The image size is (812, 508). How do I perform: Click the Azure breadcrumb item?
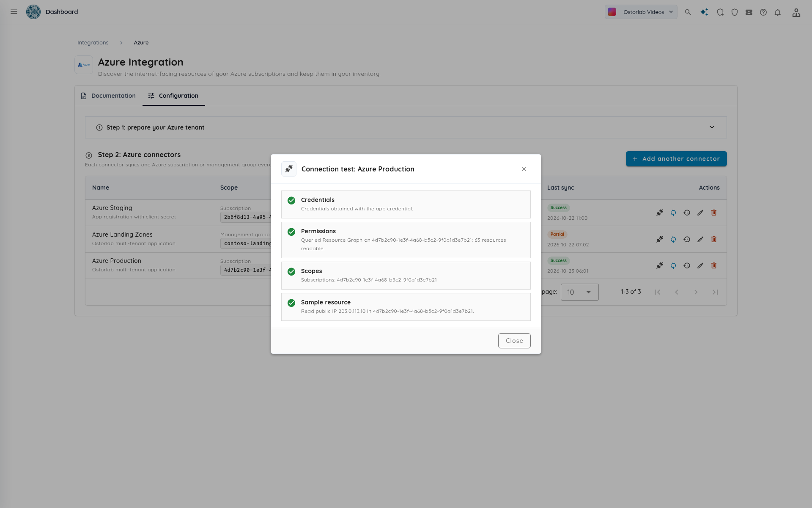point(141,43)
